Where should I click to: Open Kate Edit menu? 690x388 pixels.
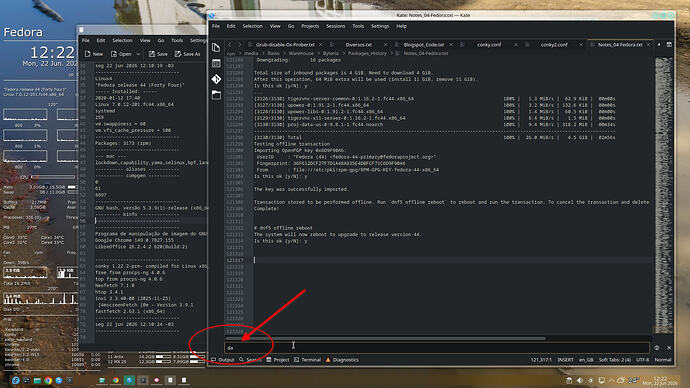[x=231, y=26]
